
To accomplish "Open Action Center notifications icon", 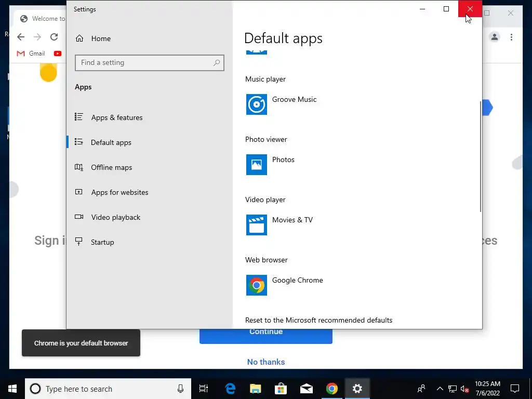I will [x=515, y=389].
